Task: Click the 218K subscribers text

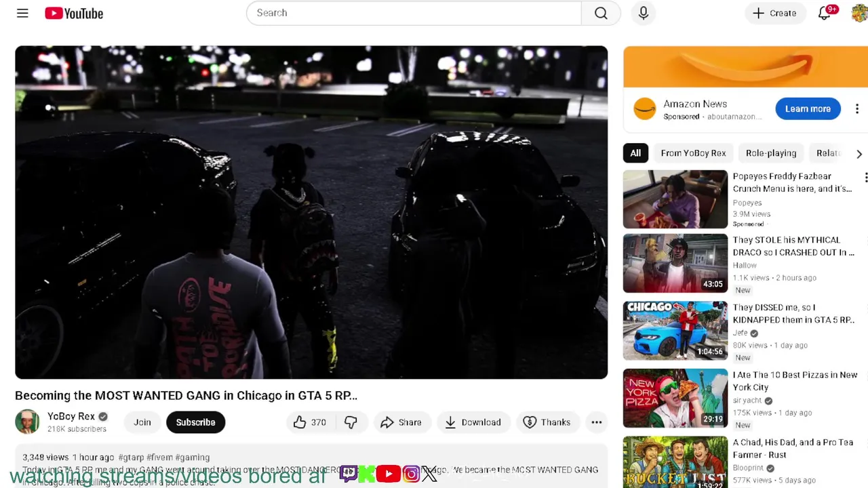Action: pos(77,429)
